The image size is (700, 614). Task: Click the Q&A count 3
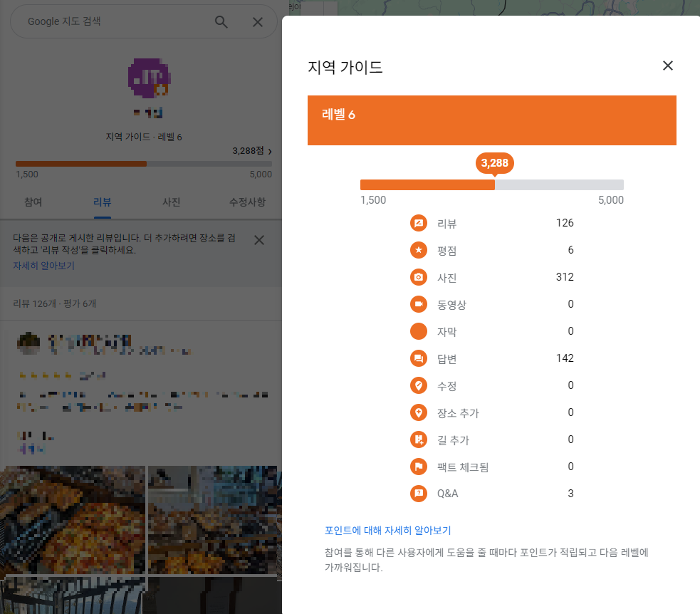click(x=570, y=494)
